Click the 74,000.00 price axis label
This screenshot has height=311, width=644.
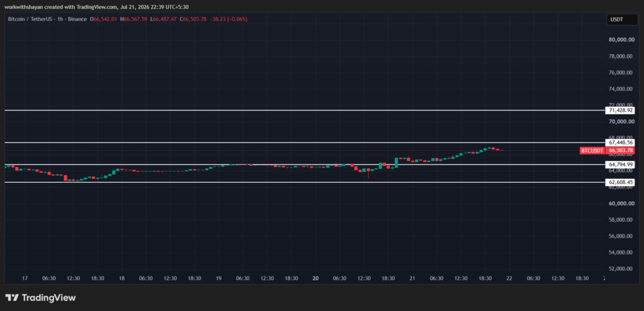coord(620,89)
